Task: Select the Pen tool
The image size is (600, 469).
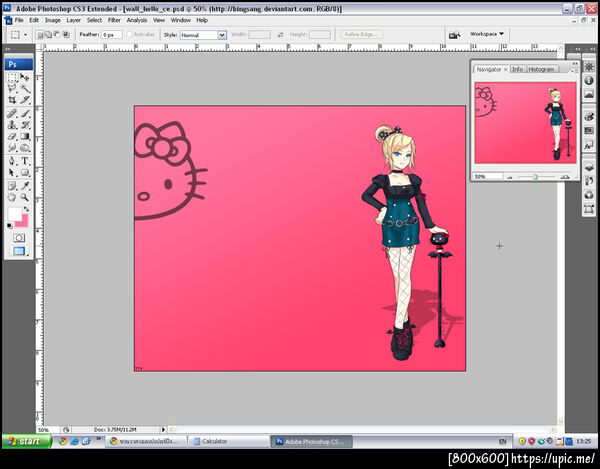Action: [x=12, y=161]
